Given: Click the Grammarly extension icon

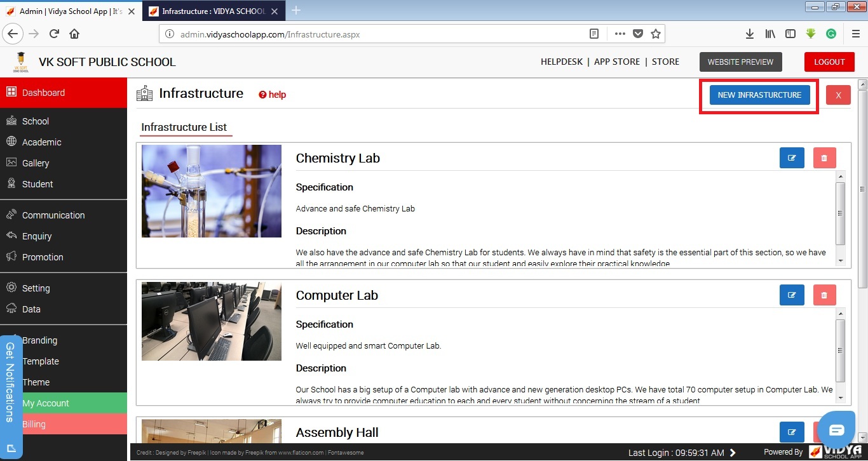Looking at the screenshot, I should [x=831, y=34].
